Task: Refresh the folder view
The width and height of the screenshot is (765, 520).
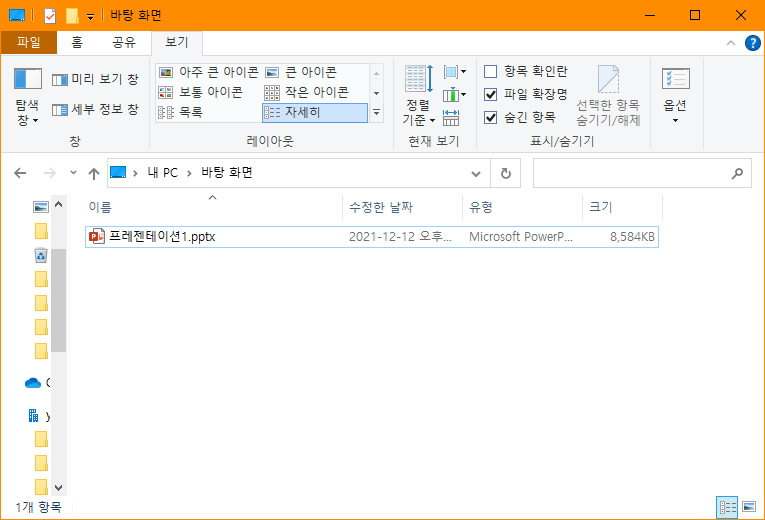Action: (x=505, y=173)
